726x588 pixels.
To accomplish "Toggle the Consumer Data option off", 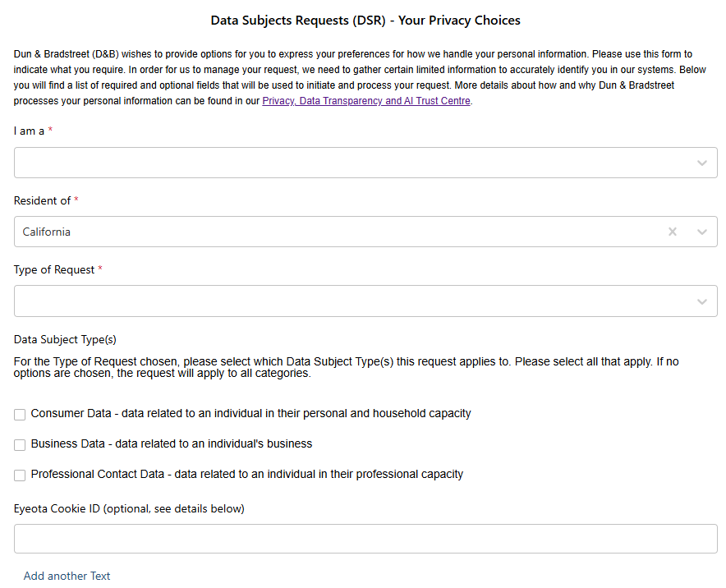I will [x=20, y=414].
